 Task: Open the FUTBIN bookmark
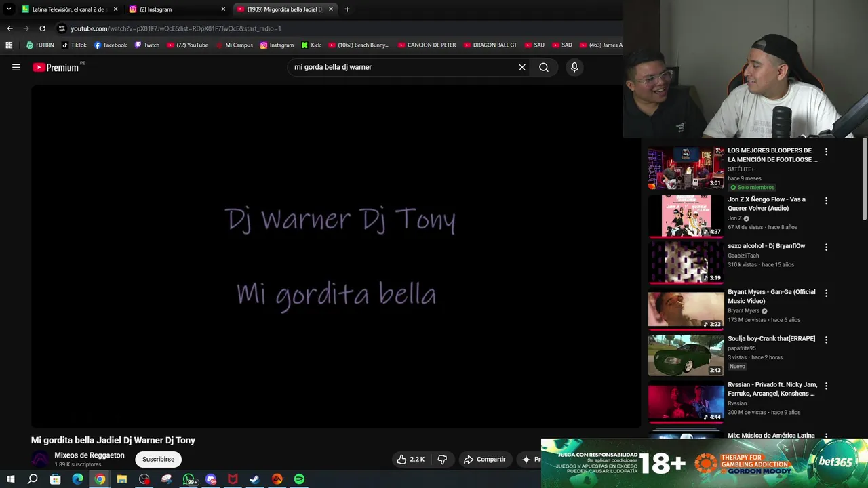[x=40, y=45]
